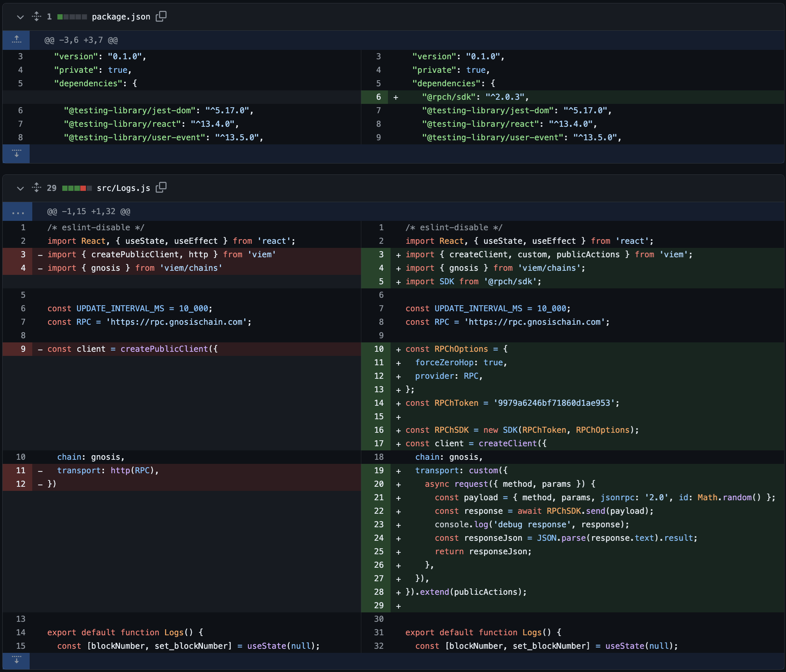This screenshot has width=786, height=672.
Task: Click diff stat squares next to package.json
Action: tap(72, 17)
